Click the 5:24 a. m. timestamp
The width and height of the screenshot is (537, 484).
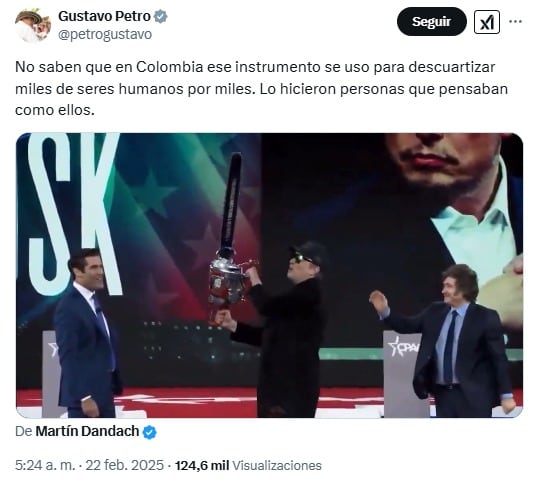[45, 465]
